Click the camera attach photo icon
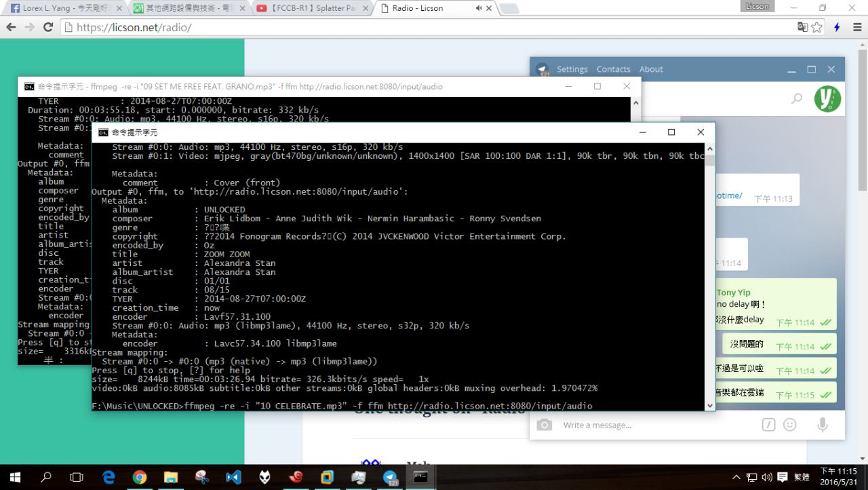 tap(544, 425)
